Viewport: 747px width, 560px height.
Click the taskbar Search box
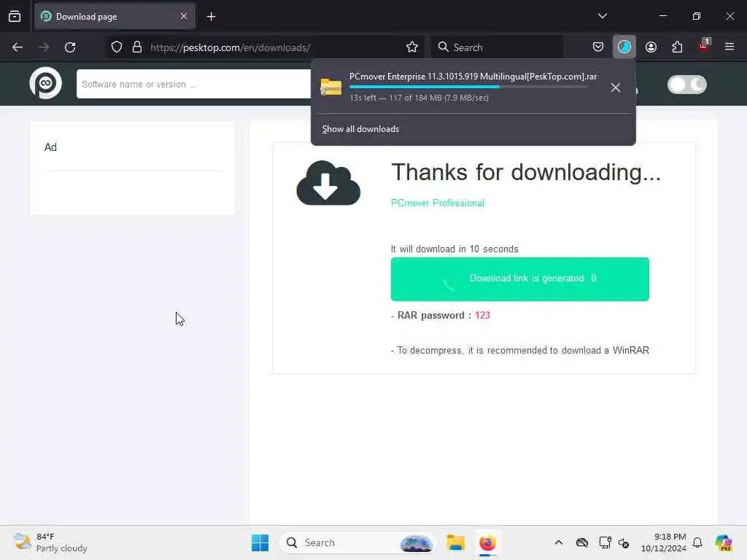(357, 542)
